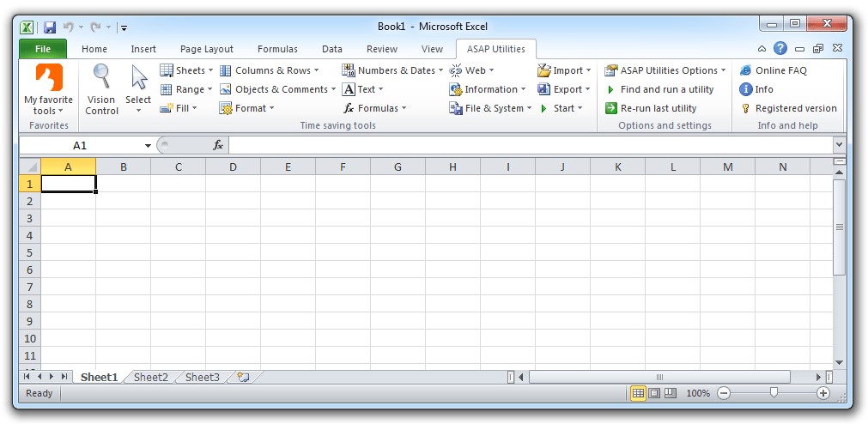This screenshot has width=868, height=424.
Task: Switch to the Page Layout tab
Action: (206, 49)
